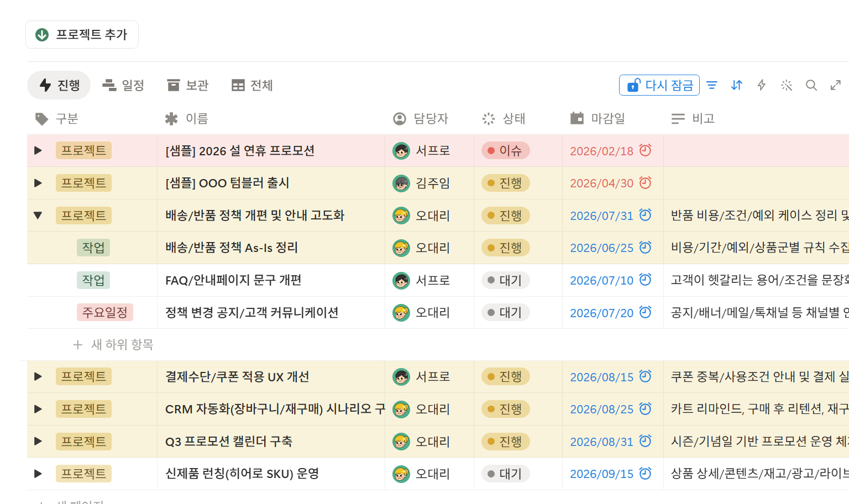Click 서프로 avatar in 결제수단/쿠폰 row

[401, 376]
